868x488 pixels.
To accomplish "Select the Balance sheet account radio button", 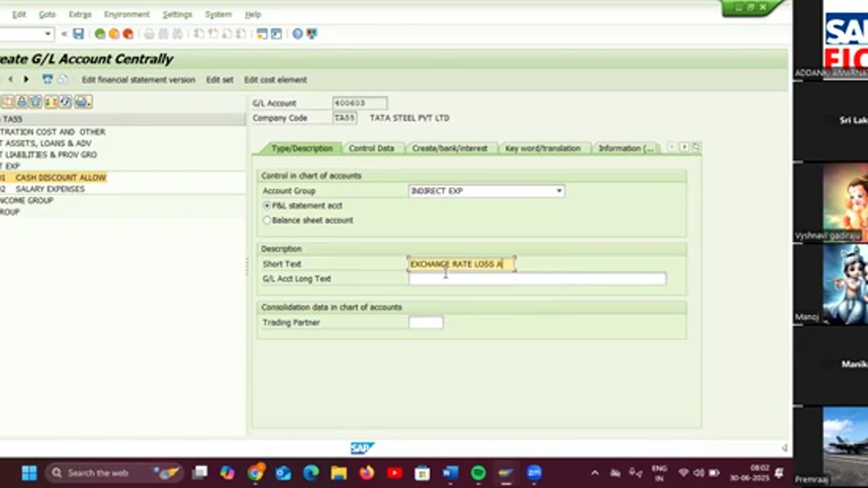I will click(267, 220).
